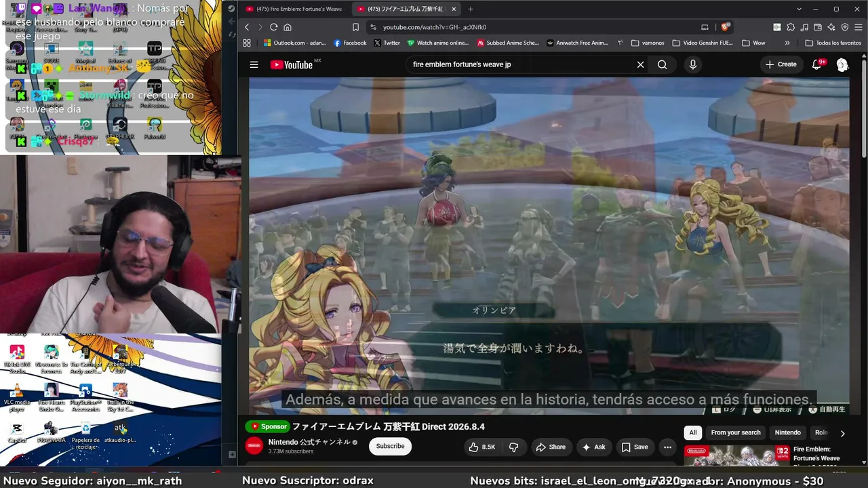Reload the current browser page
868x488 pixels.
click(274, 27)
